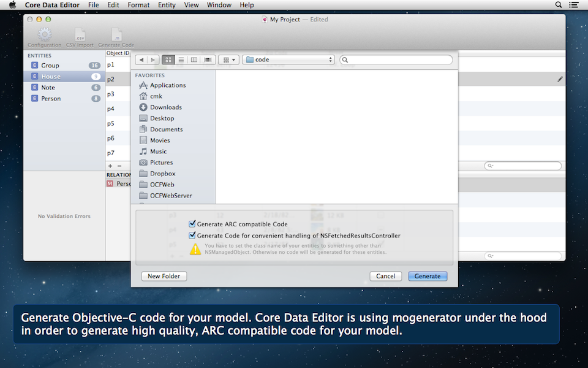Open the View menu
Image resolution: width=588 pixels, height=368 pixels.
(191, 5)
